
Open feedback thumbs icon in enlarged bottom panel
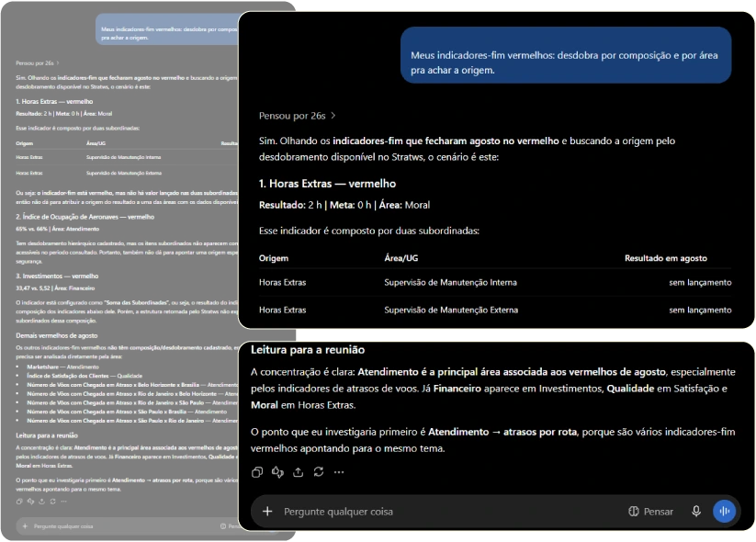(277, 472)
